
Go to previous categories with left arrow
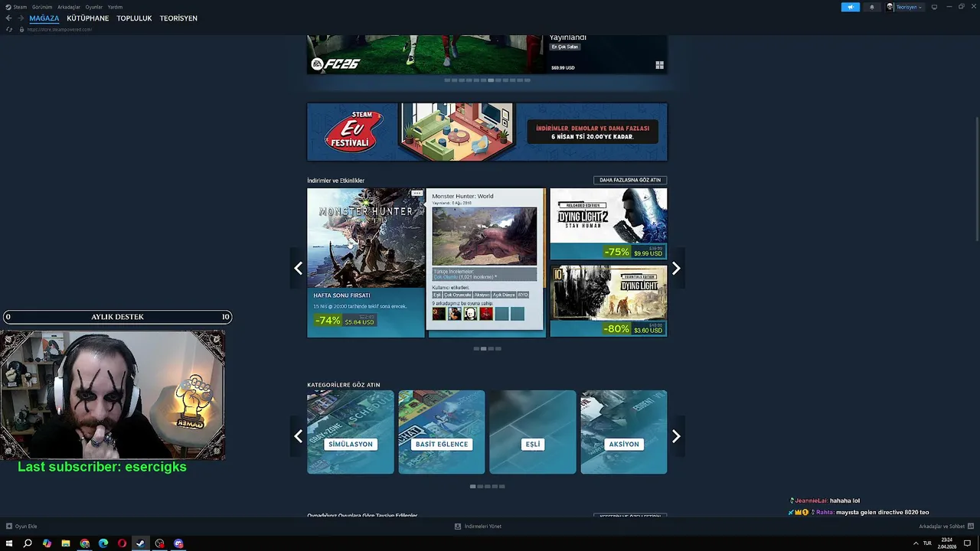[x=299, y=436]
